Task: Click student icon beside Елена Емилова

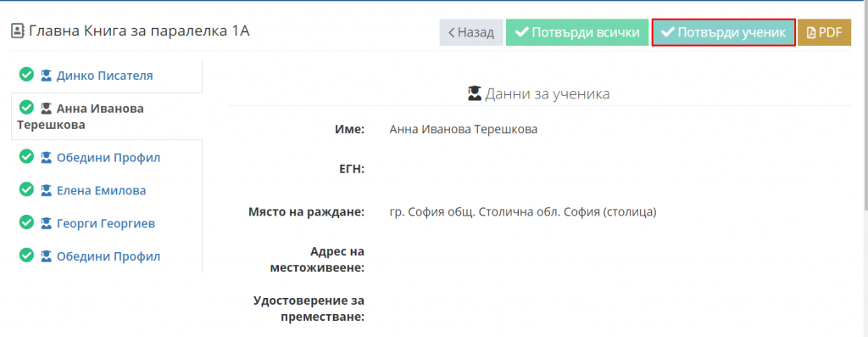Action: point(47,191)
